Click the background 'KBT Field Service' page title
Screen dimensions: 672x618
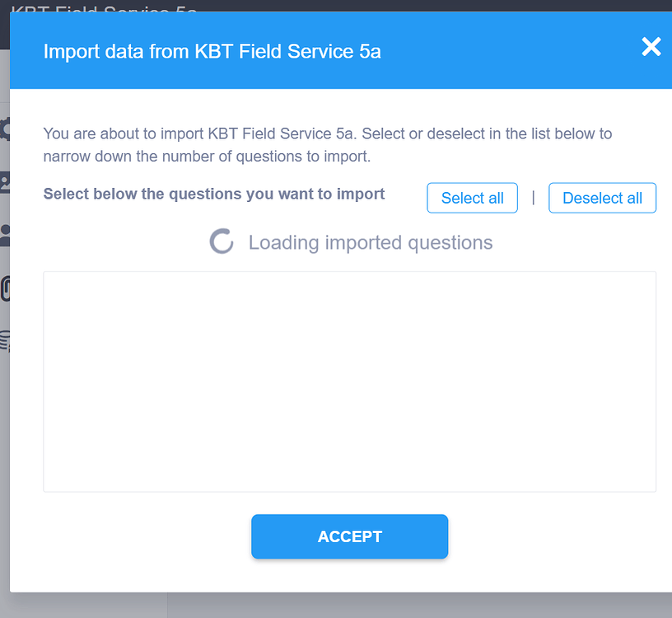pos(103,7)
